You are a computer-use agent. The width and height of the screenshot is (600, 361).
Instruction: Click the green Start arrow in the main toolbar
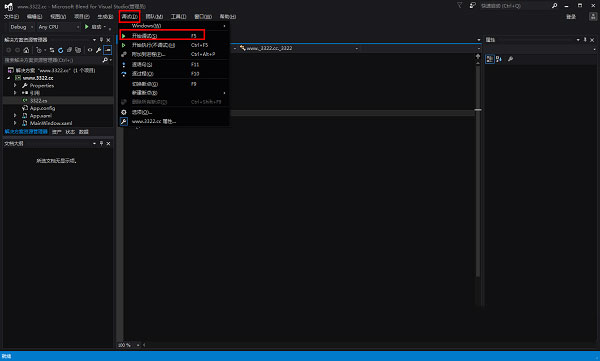pyautogui.click(x=87, y=27)
